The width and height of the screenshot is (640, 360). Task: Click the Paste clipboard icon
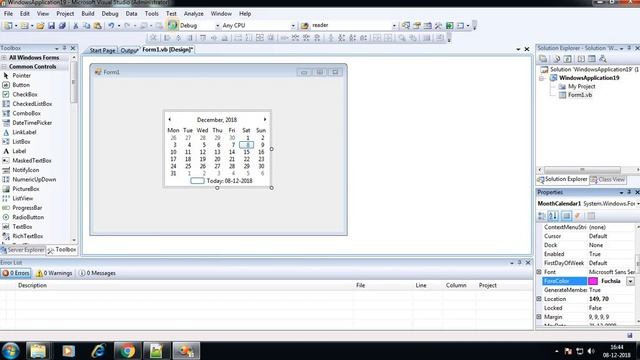(x=98, y=26)
